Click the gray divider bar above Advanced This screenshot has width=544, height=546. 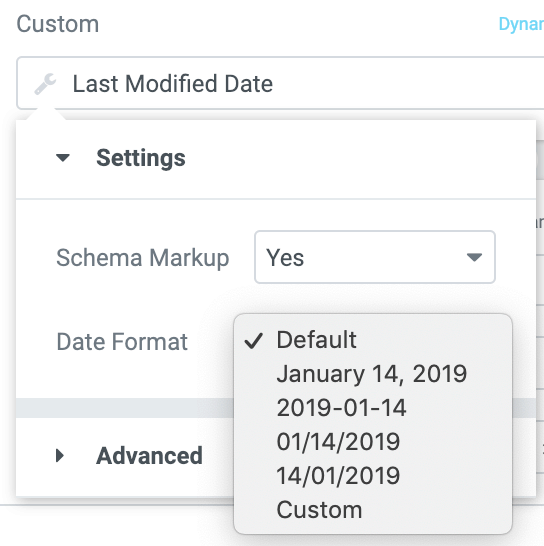(x=125, y=408)
